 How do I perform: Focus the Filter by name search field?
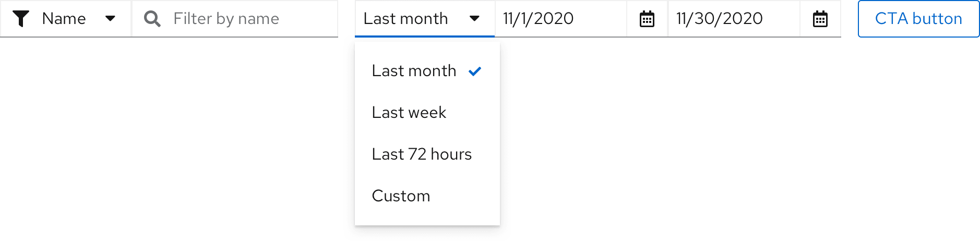(x=245, y=19)
